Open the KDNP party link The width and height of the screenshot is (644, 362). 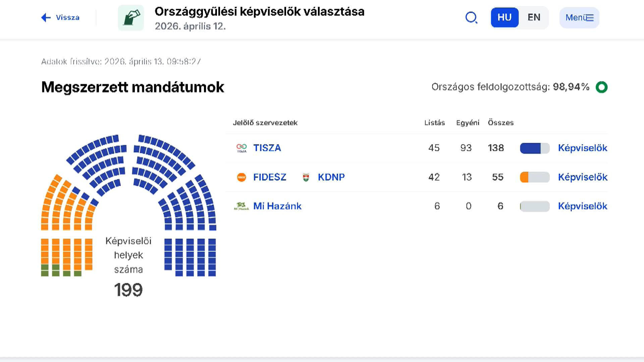pos(331,177)
